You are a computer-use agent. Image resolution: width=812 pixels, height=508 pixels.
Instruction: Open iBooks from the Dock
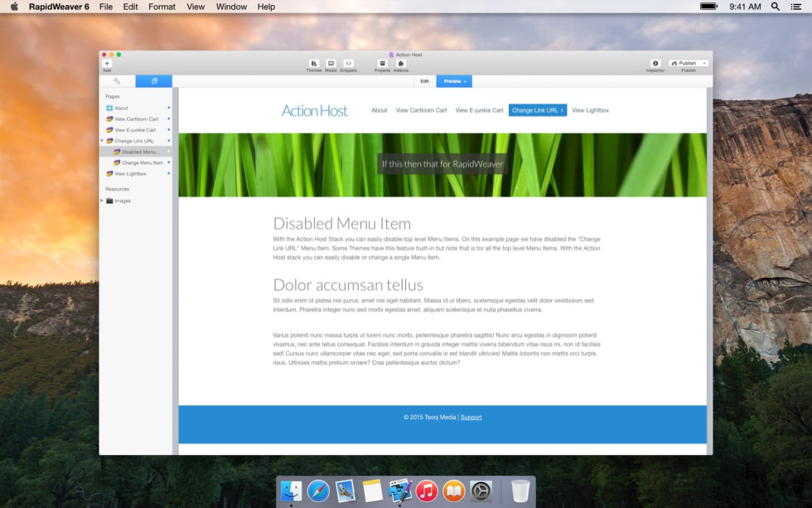click(454, 491)
